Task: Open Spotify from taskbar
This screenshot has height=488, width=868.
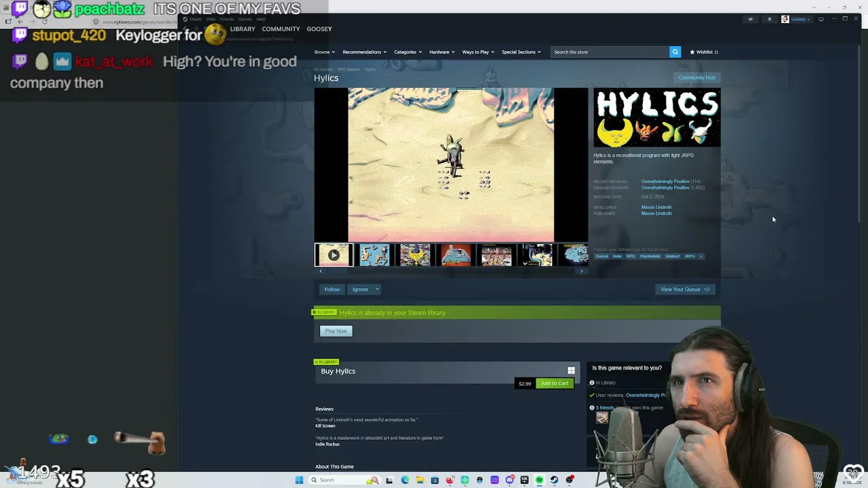Action: (x=539, y=480)
